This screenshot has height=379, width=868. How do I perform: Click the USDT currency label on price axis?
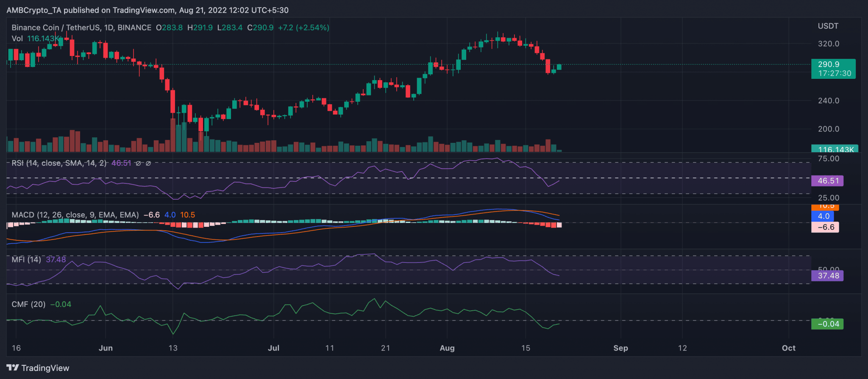pyautogui.click(x=828, y=26)
